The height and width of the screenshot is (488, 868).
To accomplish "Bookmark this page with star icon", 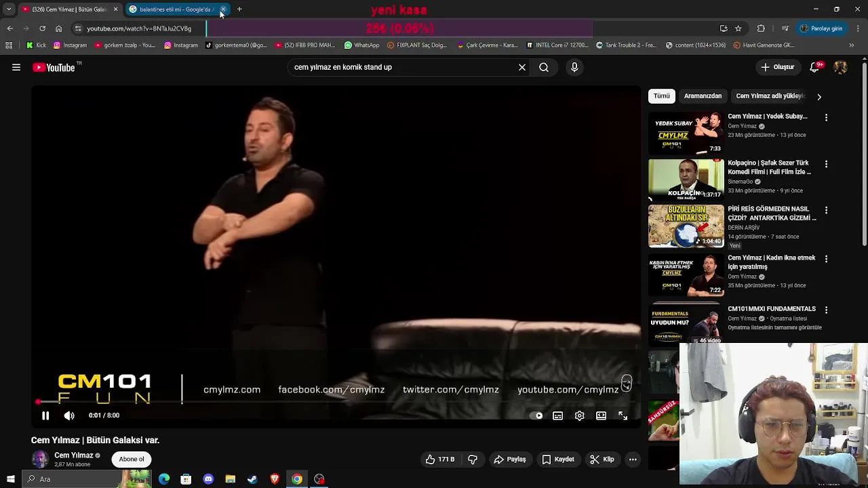I will click(x=738, y=28).
